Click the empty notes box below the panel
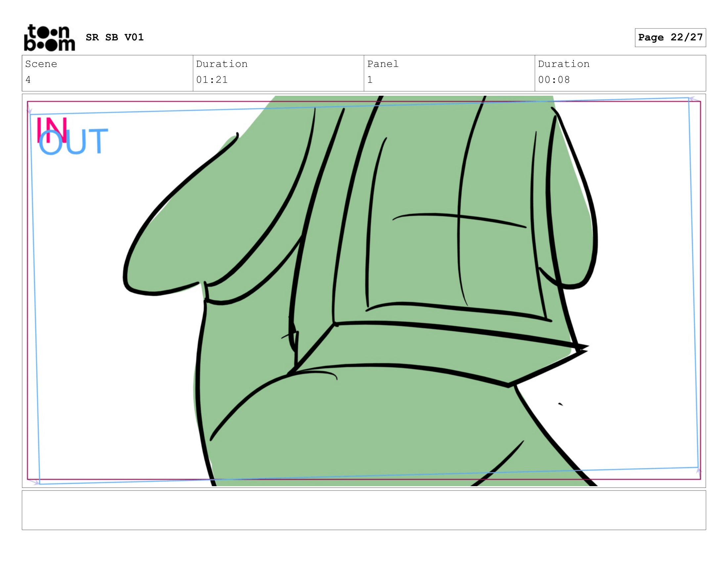This screenshot has width=728, height=563. click(x=364, y=510)
